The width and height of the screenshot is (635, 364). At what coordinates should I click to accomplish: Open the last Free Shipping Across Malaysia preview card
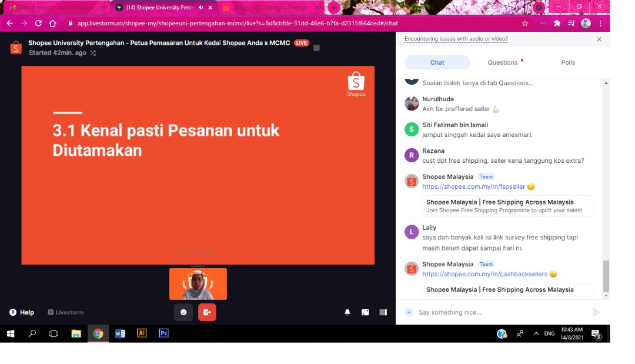click(x=507, y=289)
